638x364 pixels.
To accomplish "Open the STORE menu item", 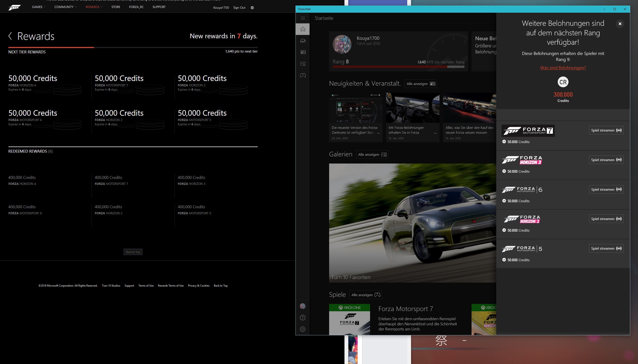I will point(116,7).
